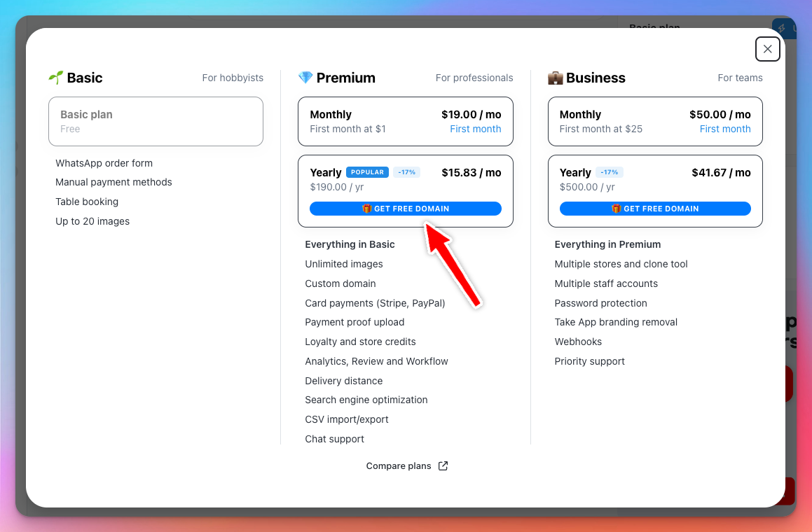Click the Business briefcase icon
This screenshot has height=532, width=812.
pos(555,78)
